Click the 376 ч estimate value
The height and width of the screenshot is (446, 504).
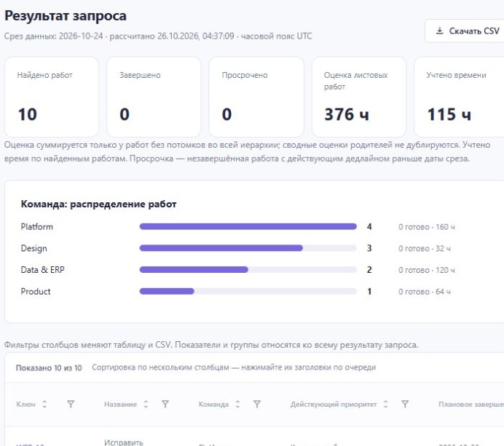coord(347,114)
